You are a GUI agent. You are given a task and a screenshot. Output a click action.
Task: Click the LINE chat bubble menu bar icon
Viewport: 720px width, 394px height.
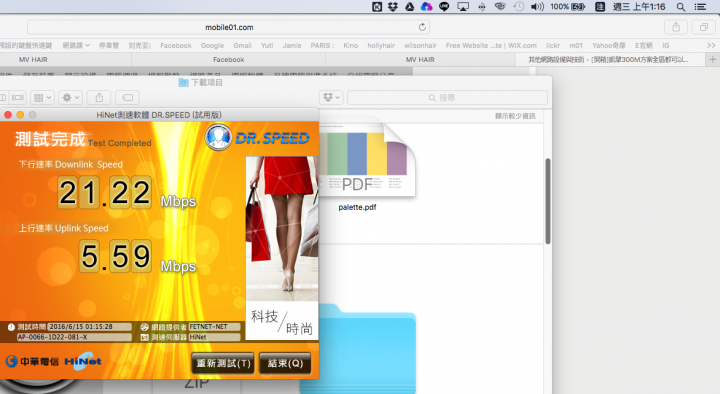pos(444,6)
